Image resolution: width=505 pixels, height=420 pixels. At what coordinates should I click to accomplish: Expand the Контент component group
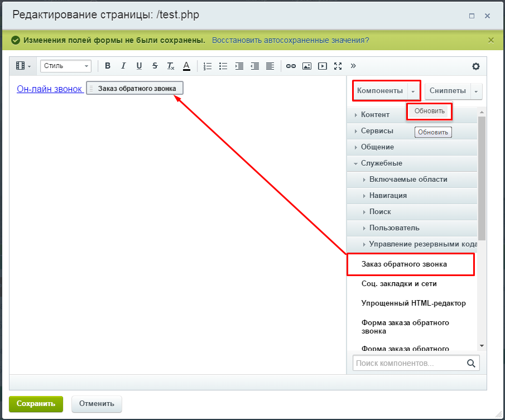click(x=375, y=114)
